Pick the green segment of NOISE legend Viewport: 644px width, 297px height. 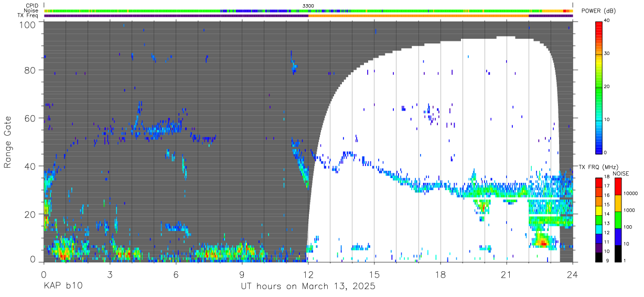(x=618, y=219)
